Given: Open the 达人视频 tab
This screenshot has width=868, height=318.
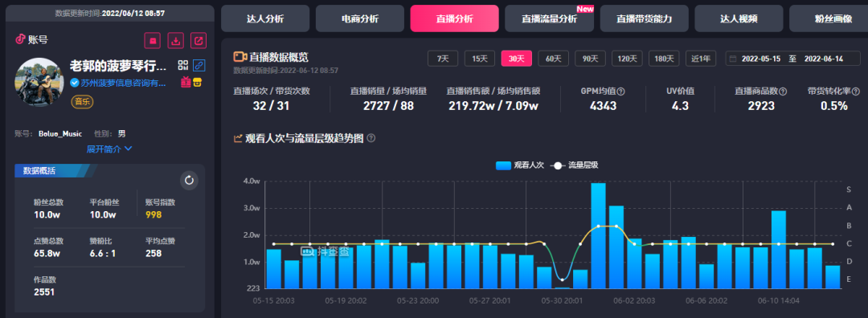Looking at the screenshot, I should 739,18.
